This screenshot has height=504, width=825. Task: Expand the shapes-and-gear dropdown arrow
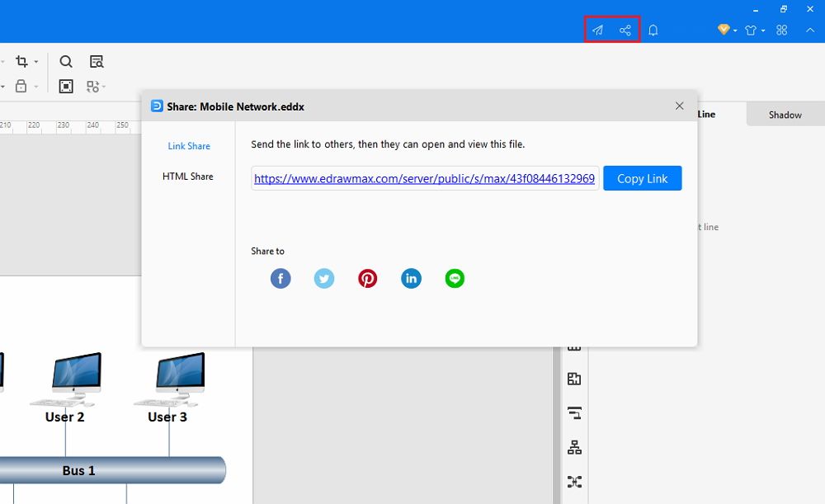point(104,87)
